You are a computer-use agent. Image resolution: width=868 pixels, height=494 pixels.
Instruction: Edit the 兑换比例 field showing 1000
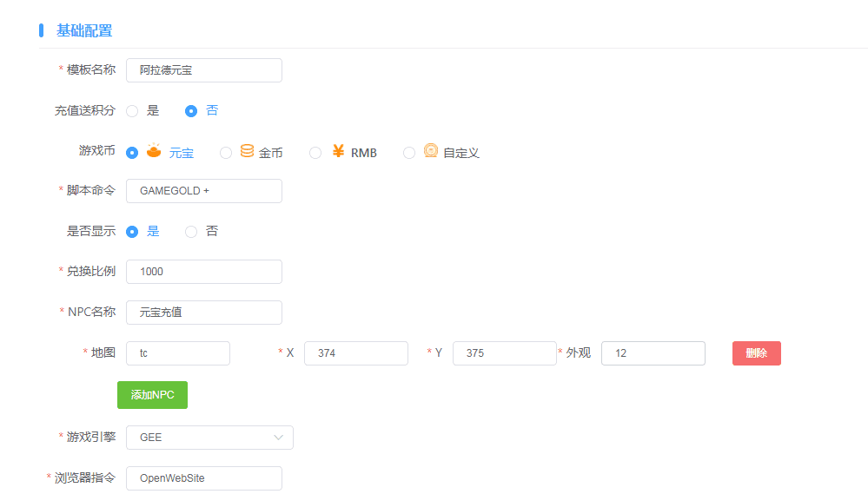click(x=203, y=272)
